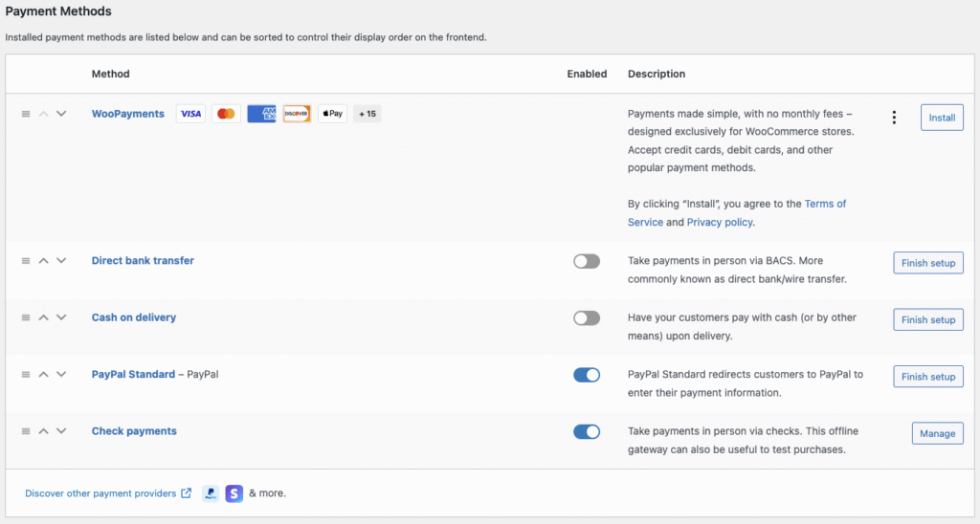Image resolution: width=980 pixels, height=524 pixels.
Task: Move Check payments up
Action: 43,431
